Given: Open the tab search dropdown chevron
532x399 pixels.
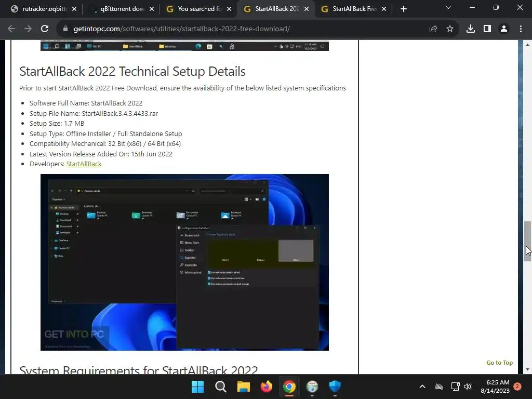Looking at the screenshot, I should pos(448,7).
